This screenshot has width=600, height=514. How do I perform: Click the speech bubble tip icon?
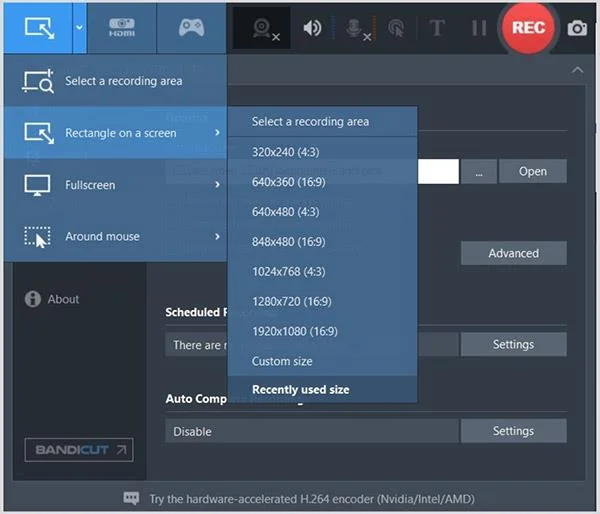point(131,498)
